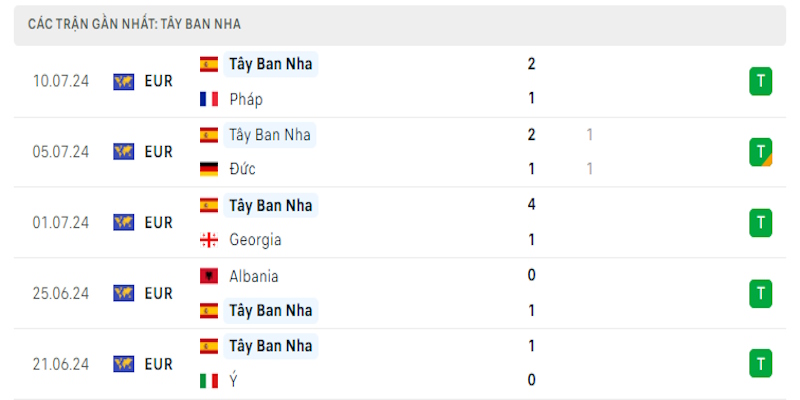Click the EUR competition icon for 21.06.24

(124, 364)
